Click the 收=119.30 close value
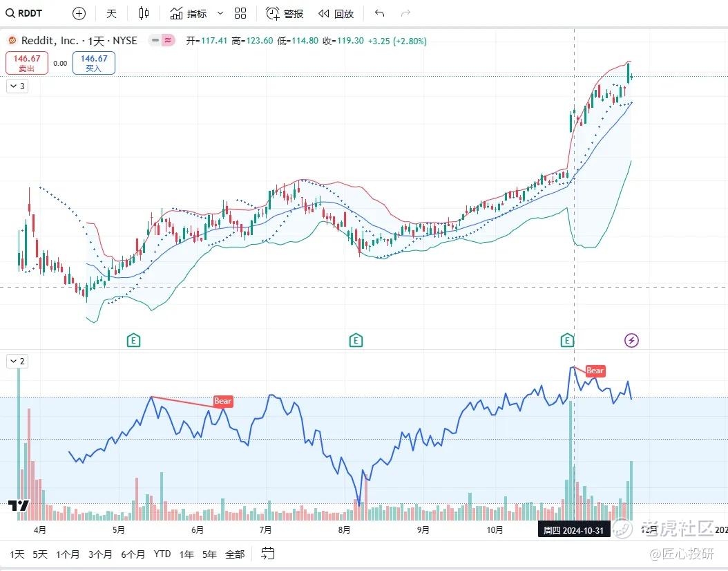This screenshot has height=571, width=728. pyautogui.click(x=343, y=41)
